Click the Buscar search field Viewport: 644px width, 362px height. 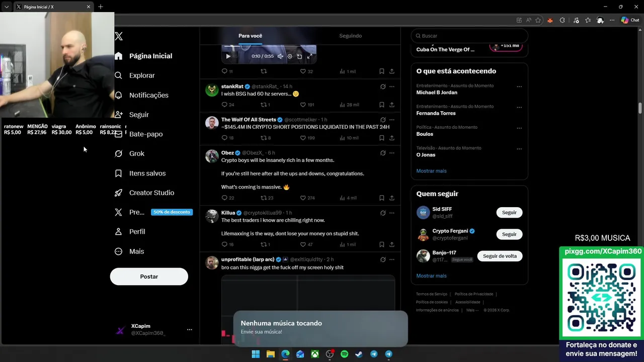click(469, 36)
